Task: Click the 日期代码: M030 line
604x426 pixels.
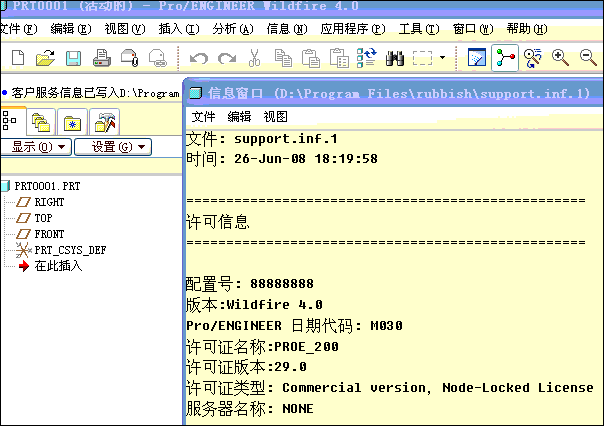Action: click(294, 326)
